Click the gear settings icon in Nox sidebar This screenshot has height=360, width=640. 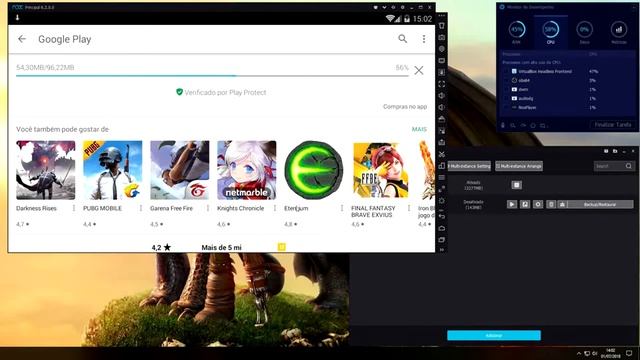[x=442, y=201]
